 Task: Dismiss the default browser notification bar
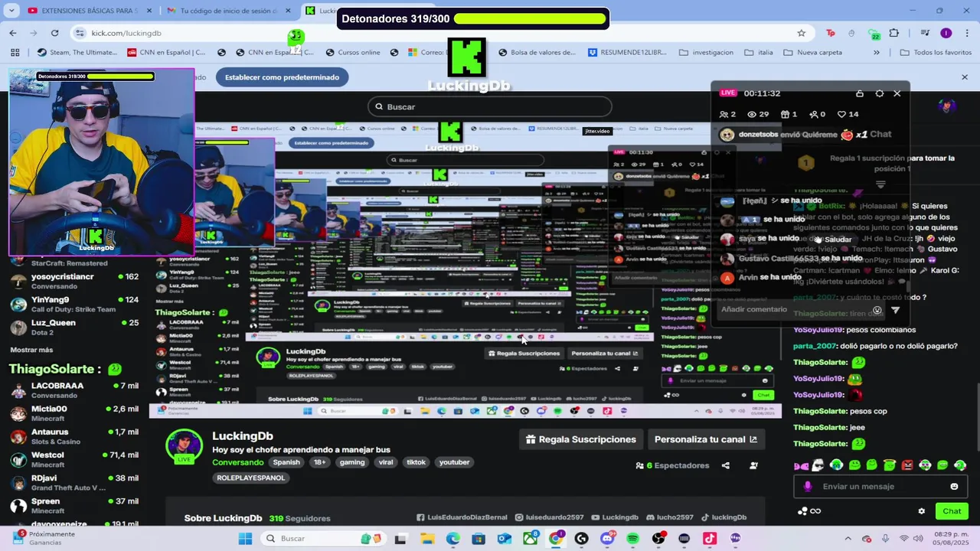point(964,77)
